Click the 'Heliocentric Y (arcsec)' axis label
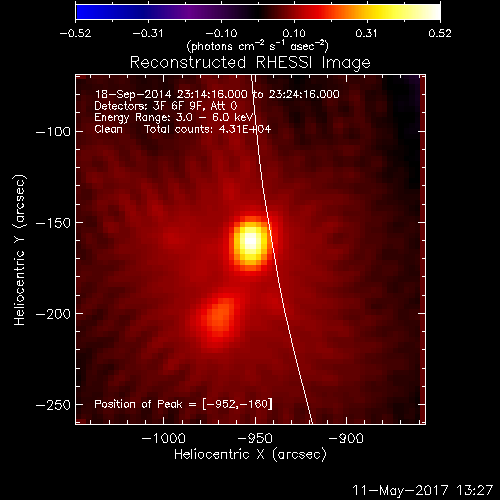Screen dimensions: 500x500 click(x=19, y=250)
